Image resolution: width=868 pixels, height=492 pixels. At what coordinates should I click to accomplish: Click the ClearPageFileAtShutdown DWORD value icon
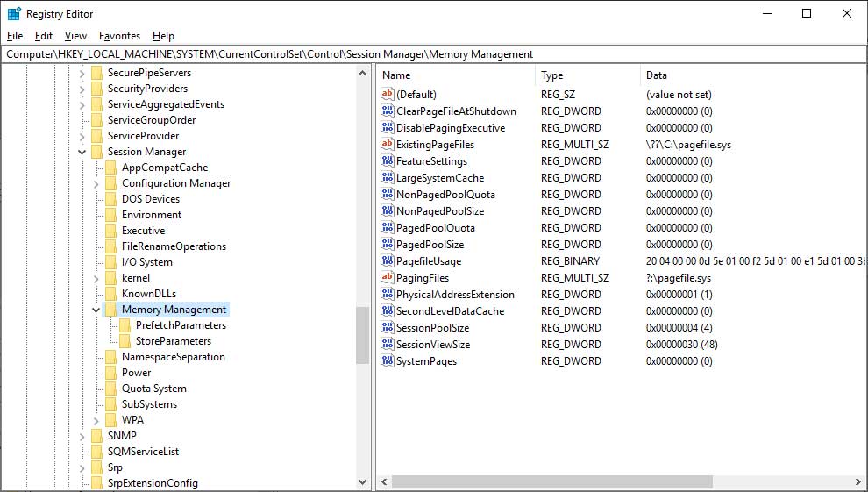click(388, 111)
